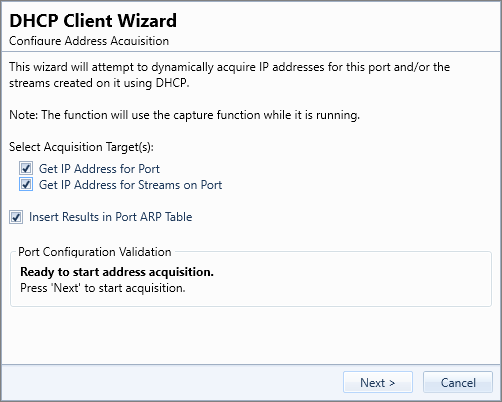Viewport: 502px width, 402px height.
Task: Uncheck the Get IP Address for Port checkbox
Action: point(26,168)
